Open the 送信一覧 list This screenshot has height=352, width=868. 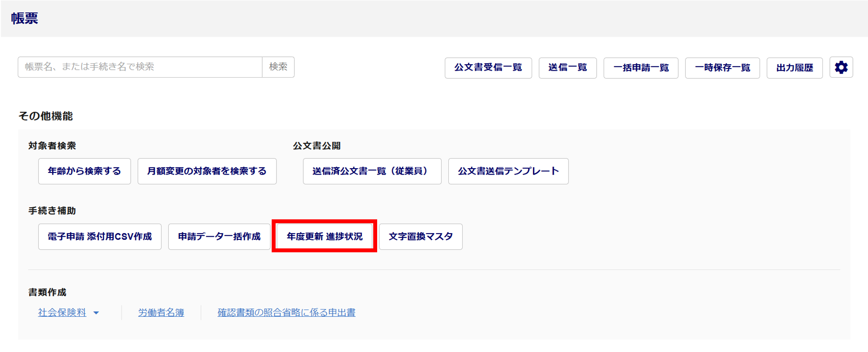[567, 68]
